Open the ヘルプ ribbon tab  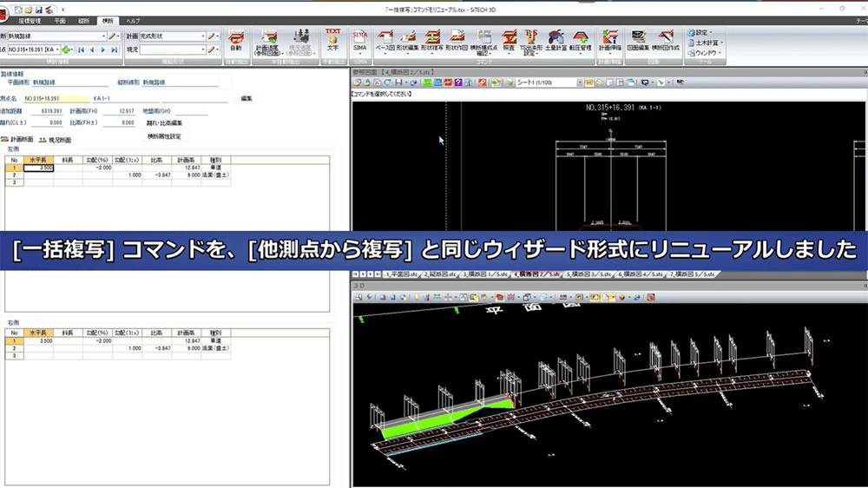coord(133,21)
